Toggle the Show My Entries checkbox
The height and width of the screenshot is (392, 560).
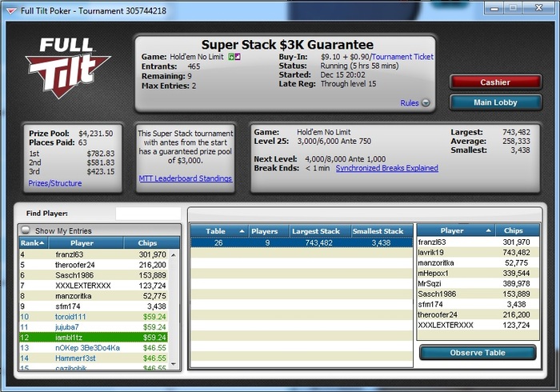(x=26, y=230)
